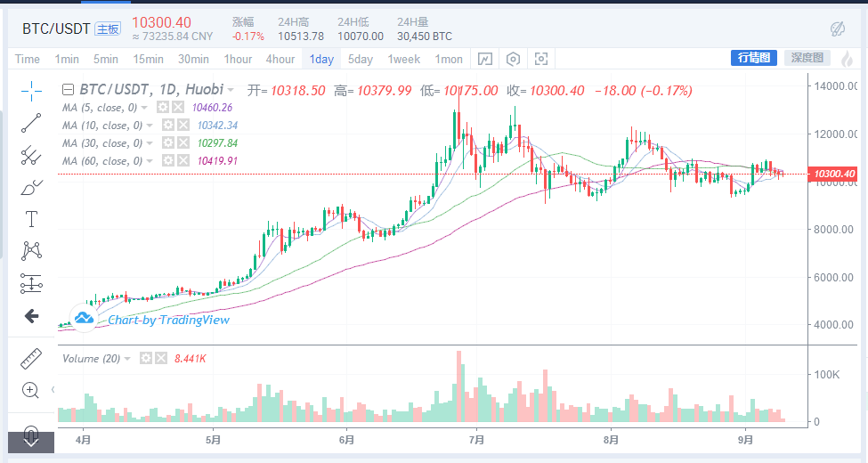The image size is (868, 463).
Task: Select the 5day interval
Action: 361,60
